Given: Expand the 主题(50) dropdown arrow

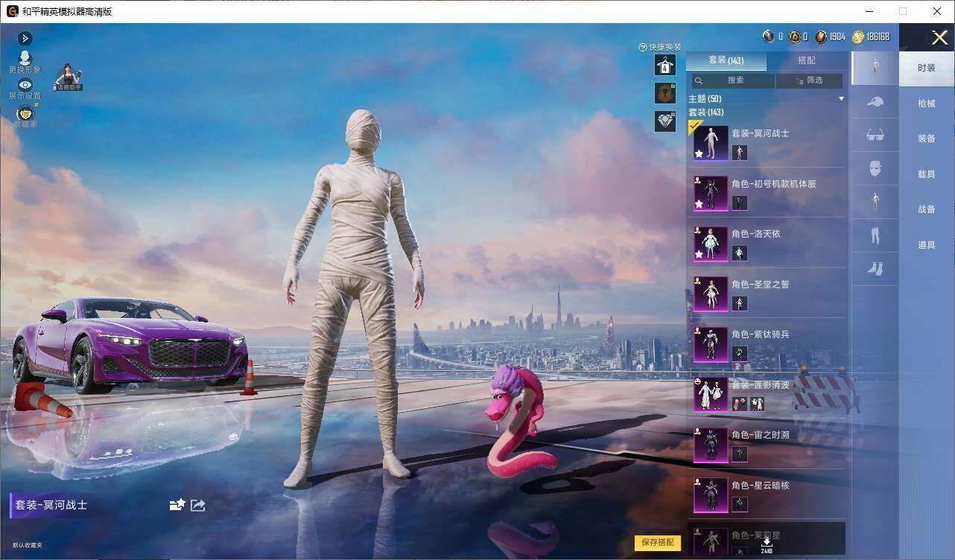Looking at the screenshot, I should (841, 99).
